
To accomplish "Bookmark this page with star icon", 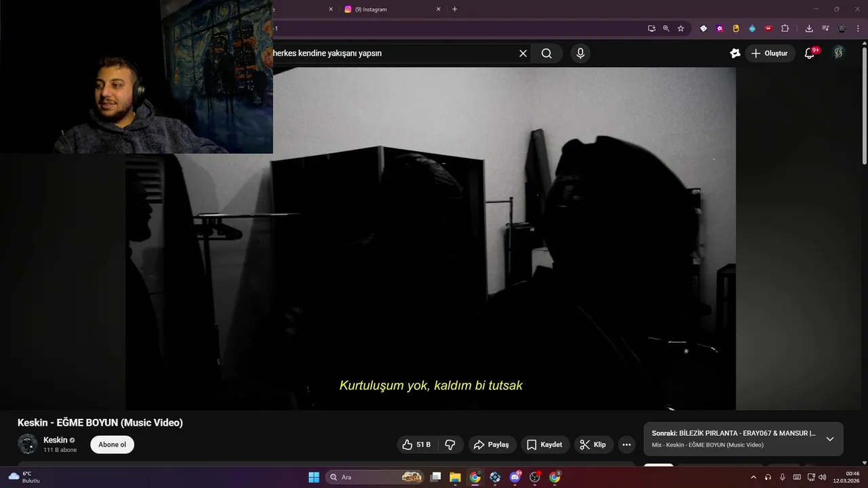I will point(681,28).
